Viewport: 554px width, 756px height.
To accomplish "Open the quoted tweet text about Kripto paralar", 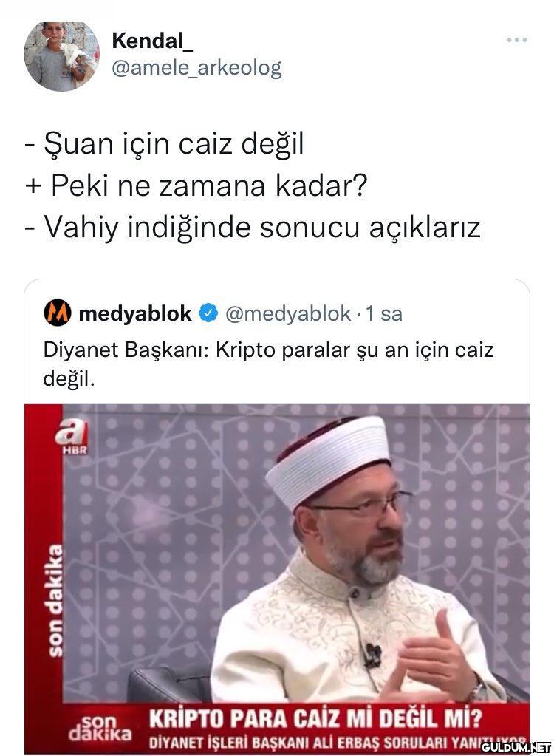I will point(268,364).
